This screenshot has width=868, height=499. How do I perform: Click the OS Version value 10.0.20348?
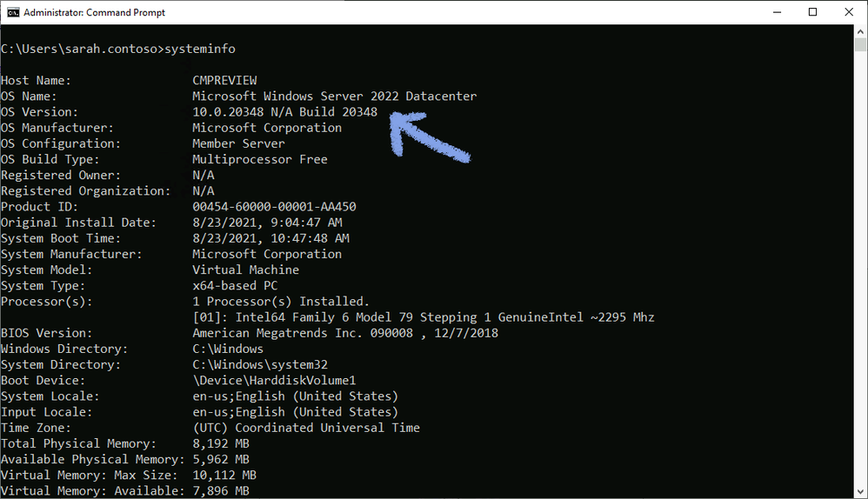[x=228, y=112]
